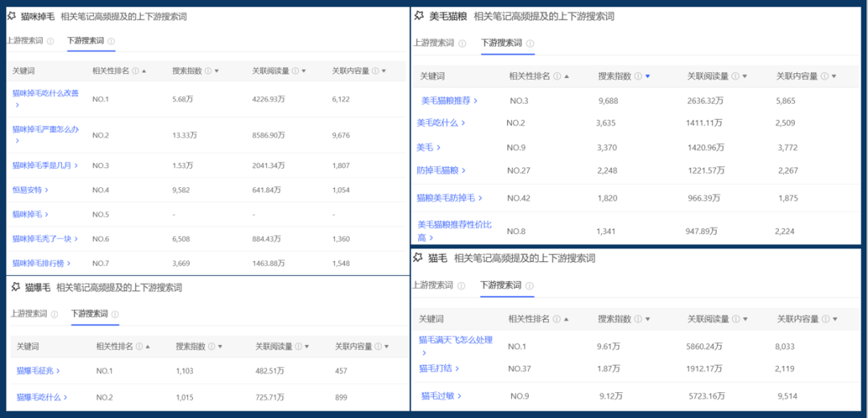Click info icon beside 搜索指数 in 猫爆毛 table
Screen dimensions: 868x418
[212, 346]
